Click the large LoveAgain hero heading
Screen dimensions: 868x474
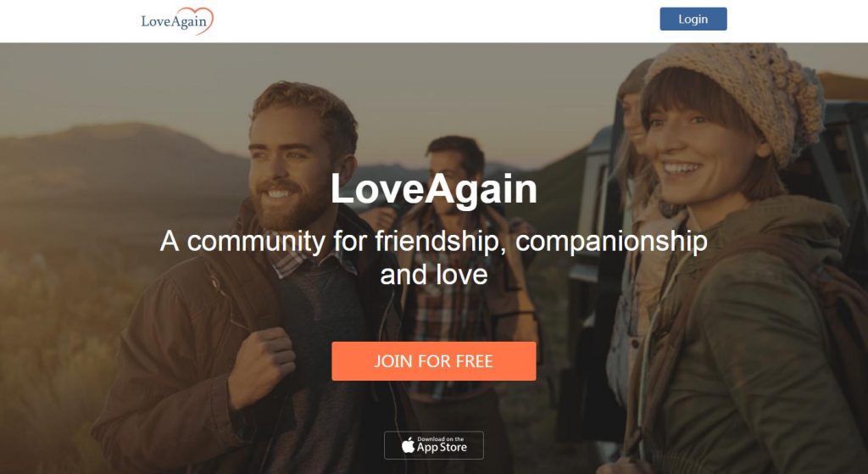pyautogui.click(x=434, y=189)
